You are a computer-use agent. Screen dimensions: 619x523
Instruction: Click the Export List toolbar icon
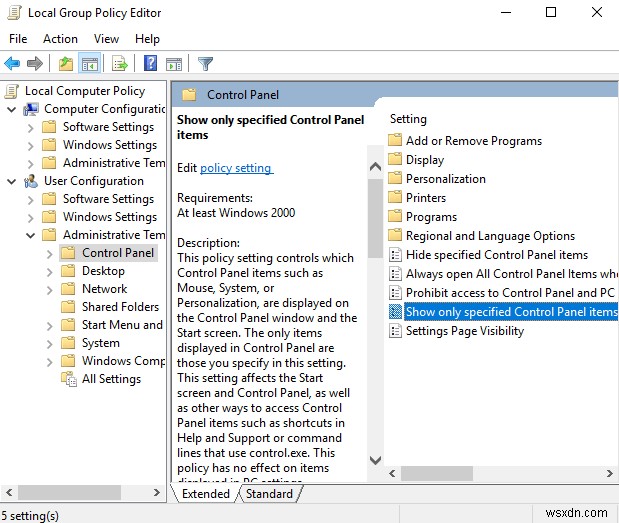120,63
